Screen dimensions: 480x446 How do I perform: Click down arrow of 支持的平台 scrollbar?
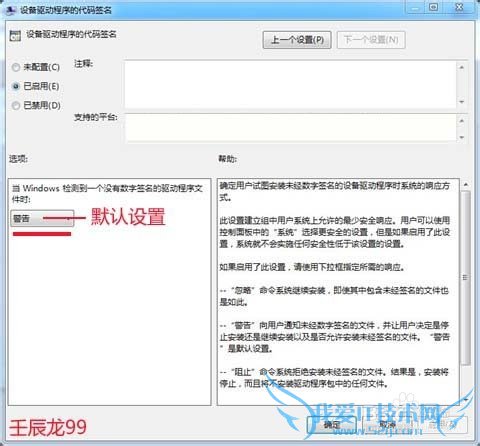(x=462, y=137)
